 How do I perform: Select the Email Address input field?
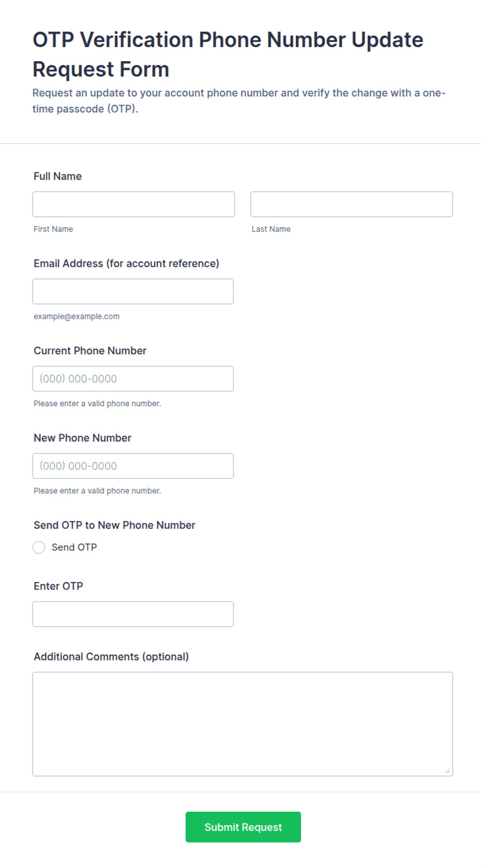(x=133, y=292)
